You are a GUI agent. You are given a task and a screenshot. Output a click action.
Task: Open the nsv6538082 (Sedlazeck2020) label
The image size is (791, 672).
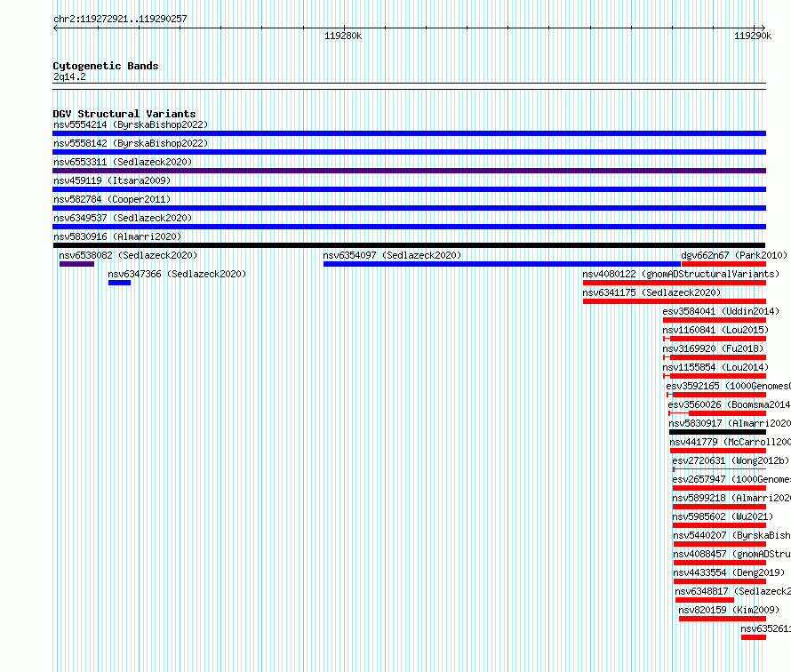coord(128,255)
